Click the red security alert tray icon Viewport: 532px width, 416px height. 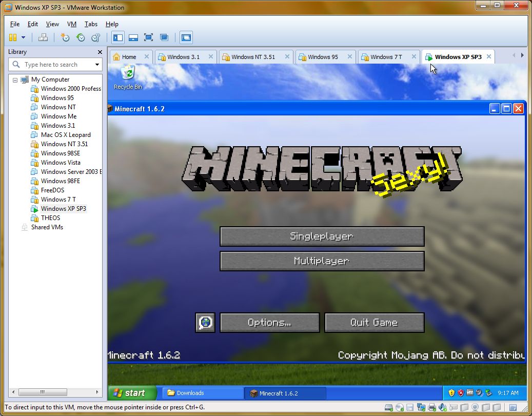tap(461, 393)
